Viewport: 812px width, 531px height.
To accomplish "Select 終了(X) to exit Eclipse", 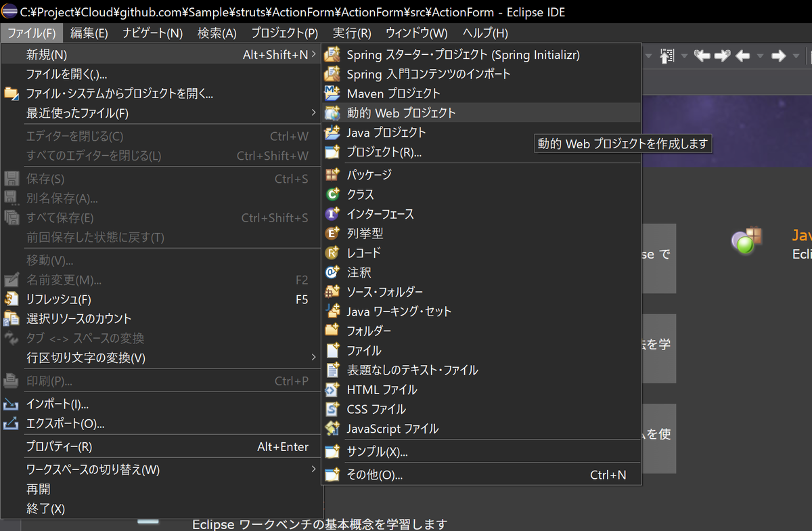I will point(161,509).
